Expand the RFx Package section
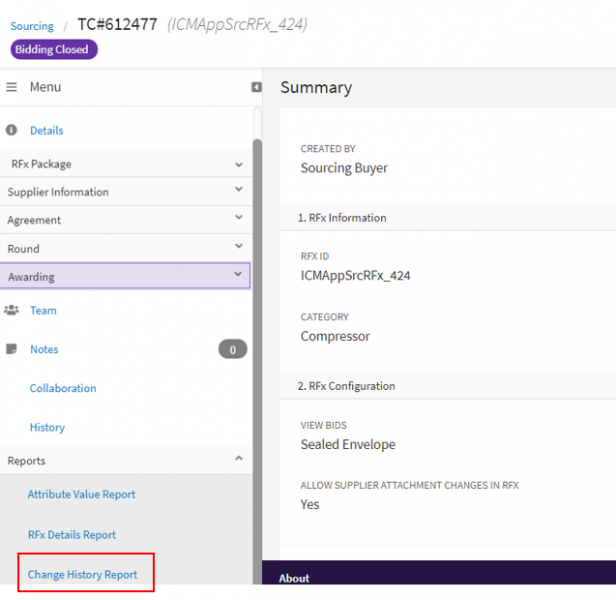This screenshot has height=600, width=616. pyautogui.click(x=238, y=164)
